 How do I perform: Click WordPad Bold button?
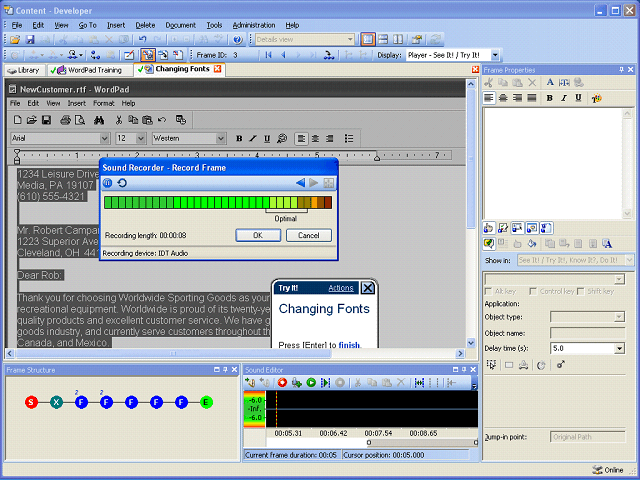(x=239, y=139)
